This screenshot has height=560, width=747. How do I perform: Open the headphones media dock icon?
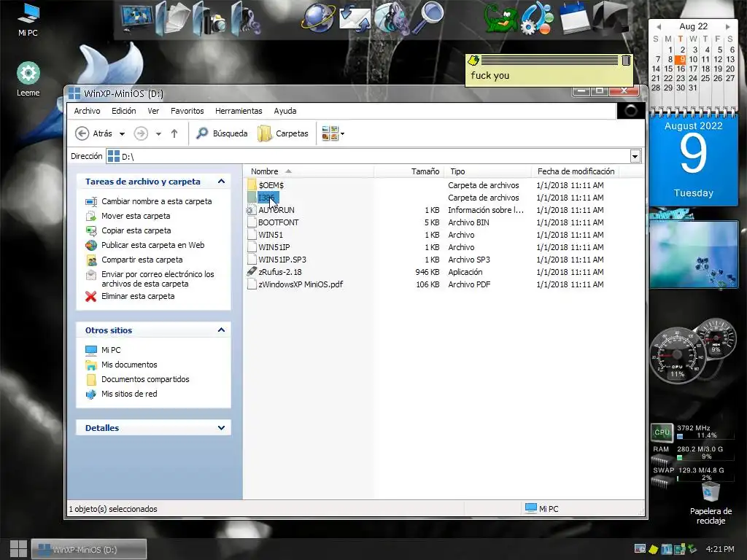pyautogui.click(x=392, y=19)
